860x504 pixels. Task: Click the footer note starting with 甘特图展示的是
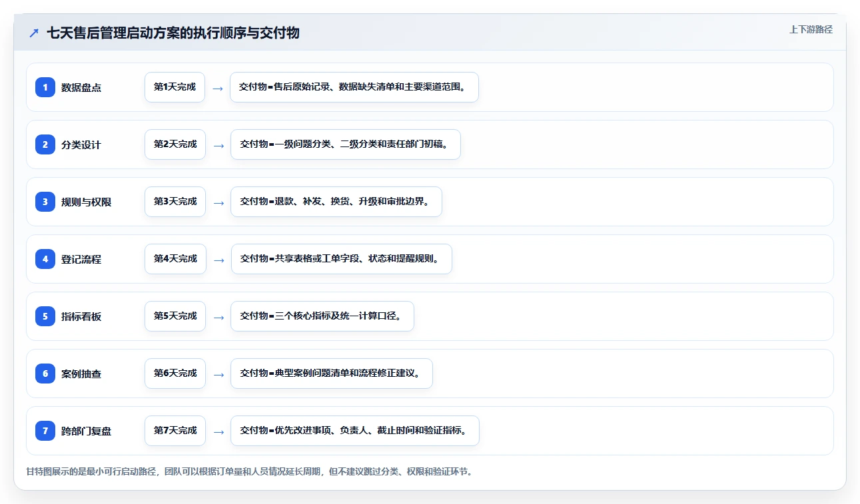(249, 471)
